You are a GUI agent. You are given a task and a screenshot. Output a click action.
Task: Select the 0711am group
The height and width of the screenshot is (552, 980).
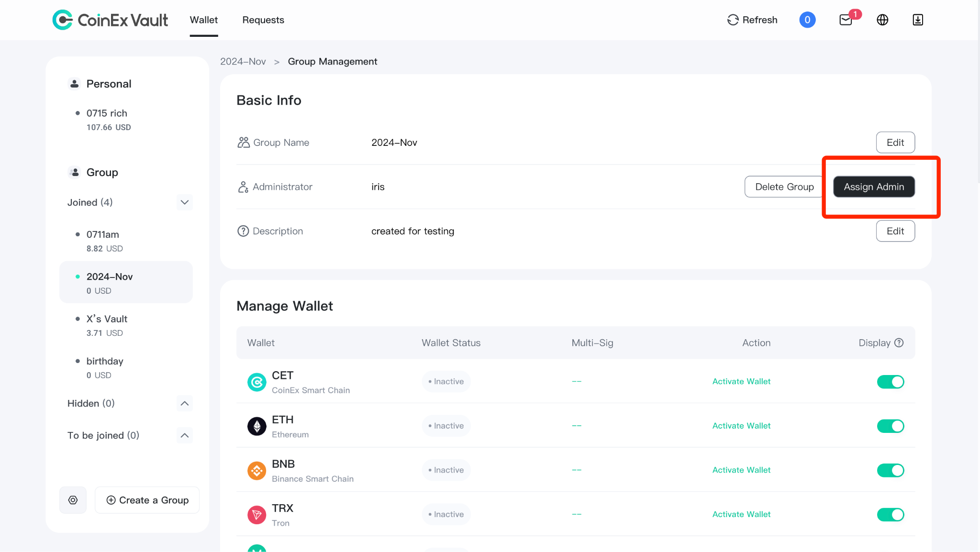[126, 241]
